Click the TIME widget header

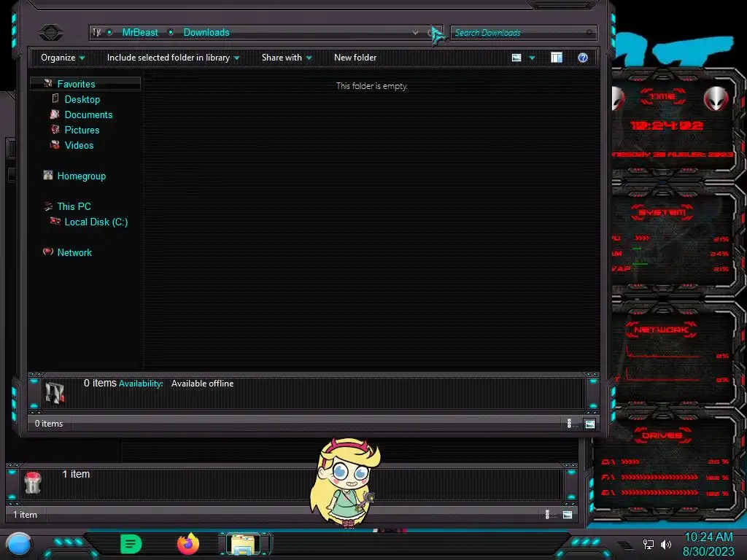(x=662, y=97)
